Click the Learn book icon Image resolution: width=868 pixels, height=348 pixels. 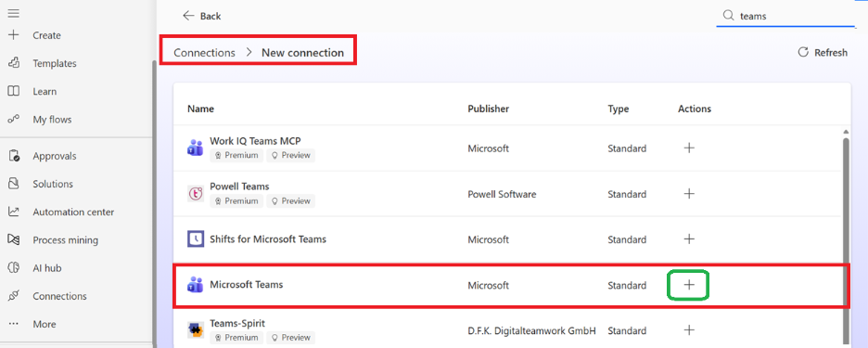(x=13, y=91)
